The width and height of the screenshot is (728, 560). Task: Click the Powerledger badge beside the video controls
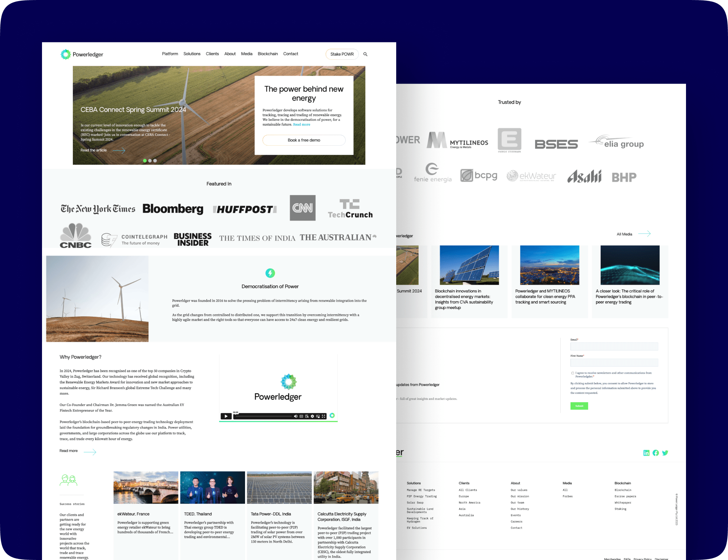point(332,415)
